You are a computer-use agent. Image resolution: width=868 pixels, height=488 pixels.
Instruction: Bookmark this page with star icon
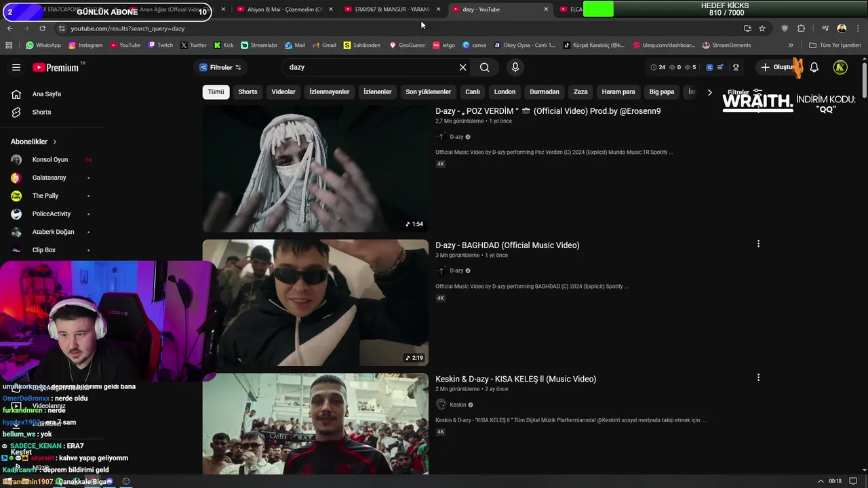click(x=762, y=28)
